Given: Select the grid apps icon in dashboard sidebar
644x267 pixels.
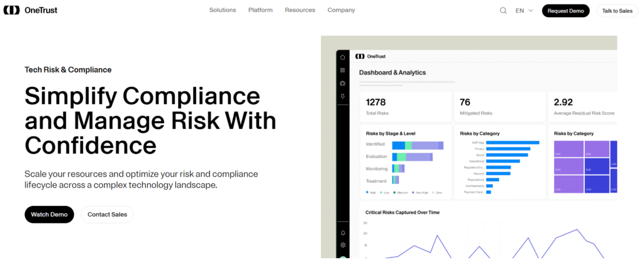Looking at the screenshot, I should [x=343, y=71].
